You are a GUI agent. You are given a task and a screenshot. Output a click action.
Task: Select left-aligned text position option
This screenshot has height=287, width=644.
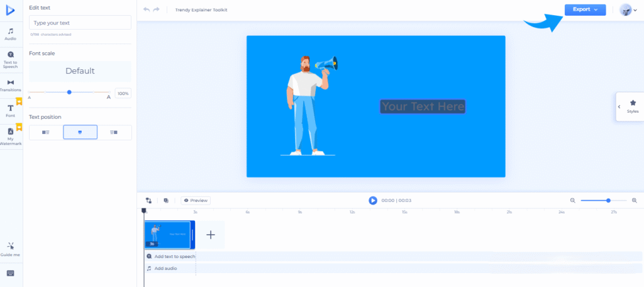click(46, 132)
